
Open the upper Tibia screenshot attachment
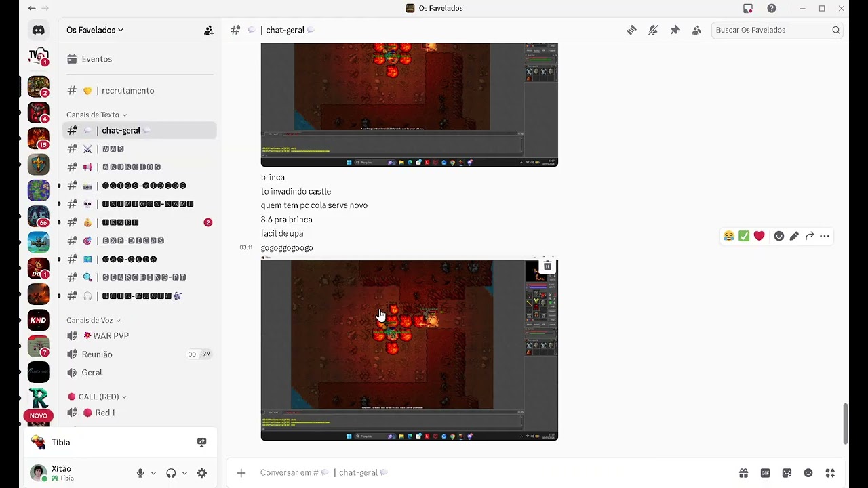point(409,105)
